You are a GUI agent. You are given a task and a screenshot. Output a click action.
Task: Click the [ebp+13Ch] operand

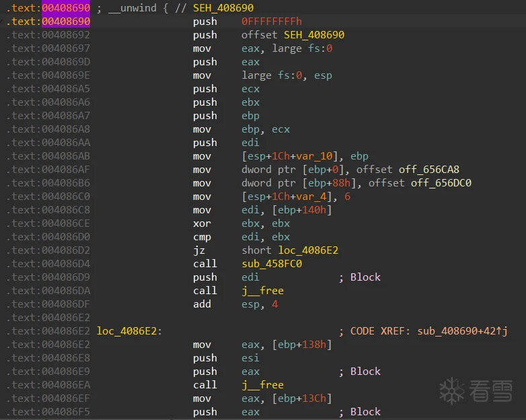click(x=302, y=398)
